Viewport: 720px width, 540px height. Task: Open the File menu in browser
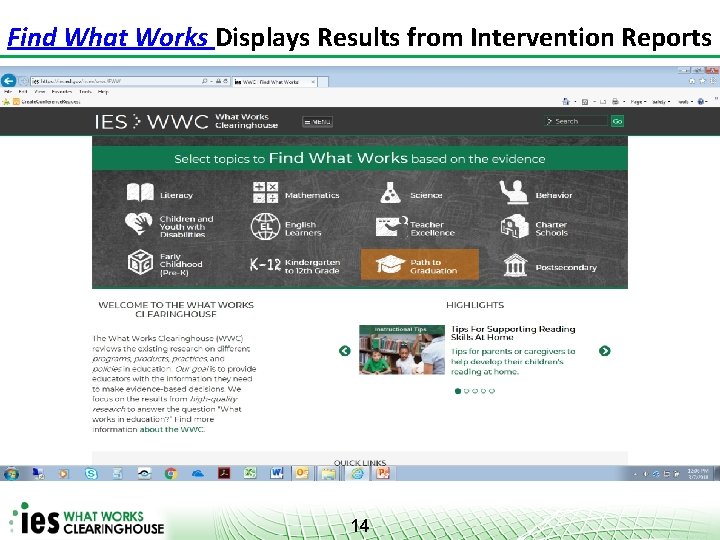(7, 92)
